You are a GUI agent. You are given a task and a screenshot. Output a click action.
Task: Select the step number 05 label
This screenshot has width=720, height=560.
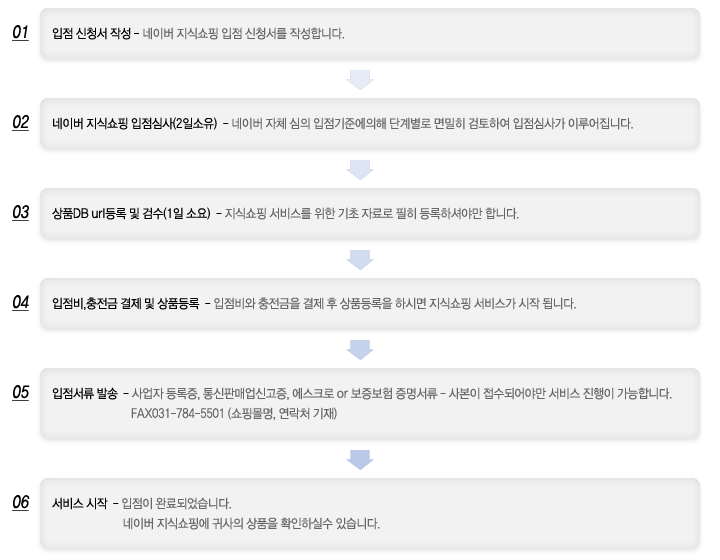(x=20, y=392)
